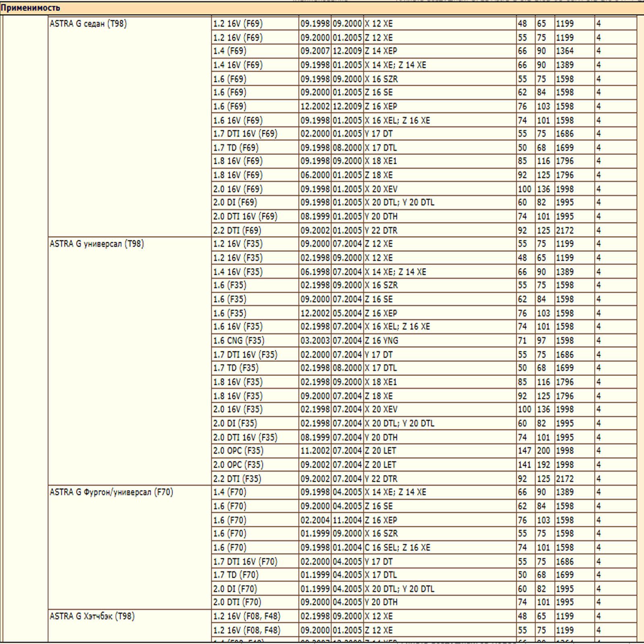Click the 1364 engine displacement cell
This screenshot has height=644, width=644.
tap(565, 51)
